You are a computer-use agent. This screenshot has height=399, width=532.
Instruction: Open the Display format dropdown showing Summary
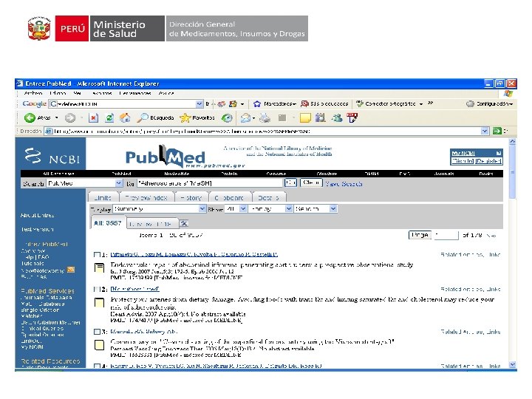coord(160,208)
